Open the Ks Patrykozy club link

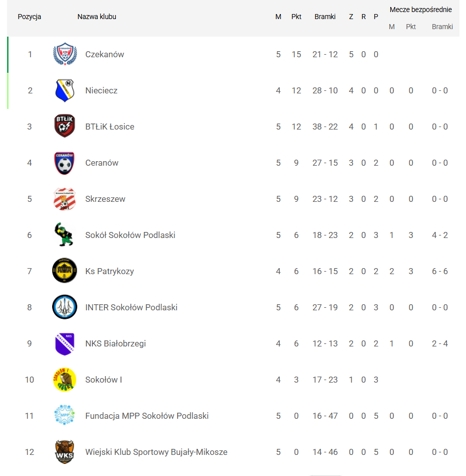(109, 271)
